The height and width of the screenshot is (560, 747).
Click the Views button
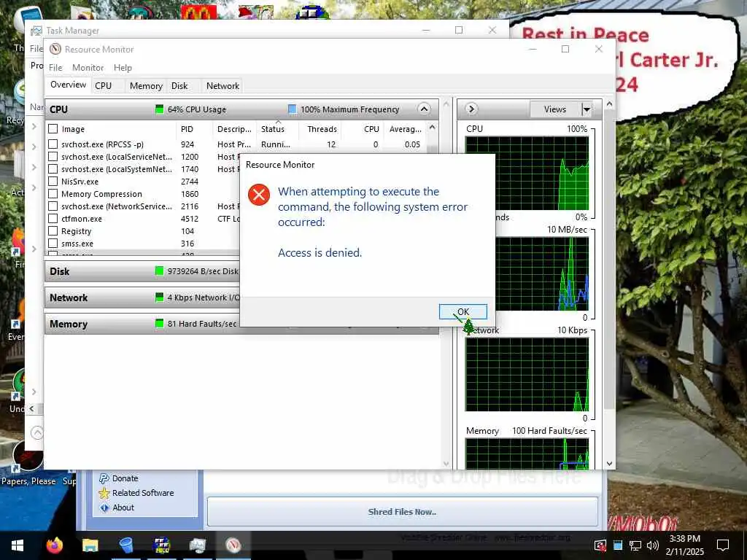tap(555, 109)
